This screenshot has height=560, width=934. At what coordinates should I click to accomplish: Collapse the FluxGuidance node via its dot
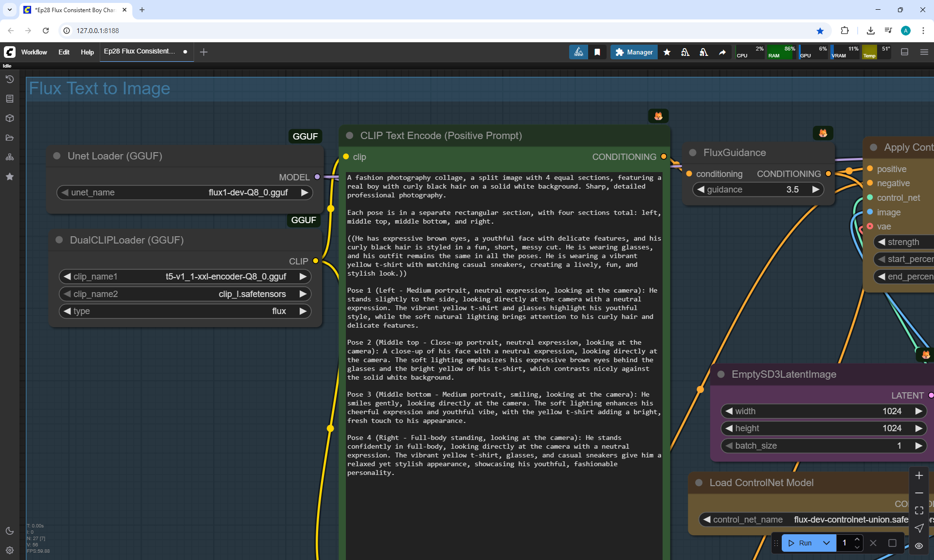tap(693, 153)
